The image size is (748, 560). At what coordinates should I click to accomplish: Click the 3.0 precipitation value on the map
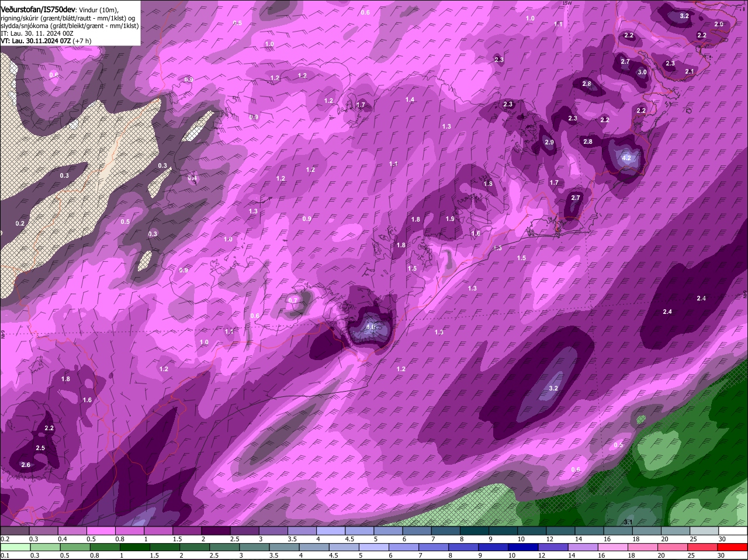(642, 72)
